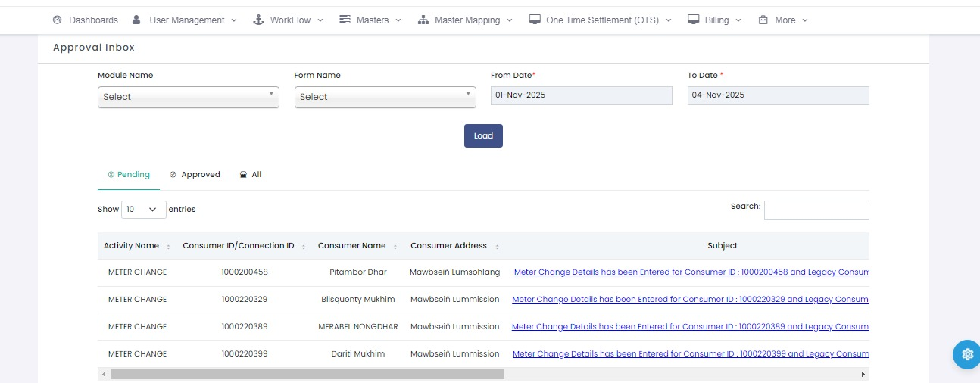Image resolution: width=980 pixels, height=383 pixels.
Task: Open the Form Name dropdown
Action: click(385, 97)
